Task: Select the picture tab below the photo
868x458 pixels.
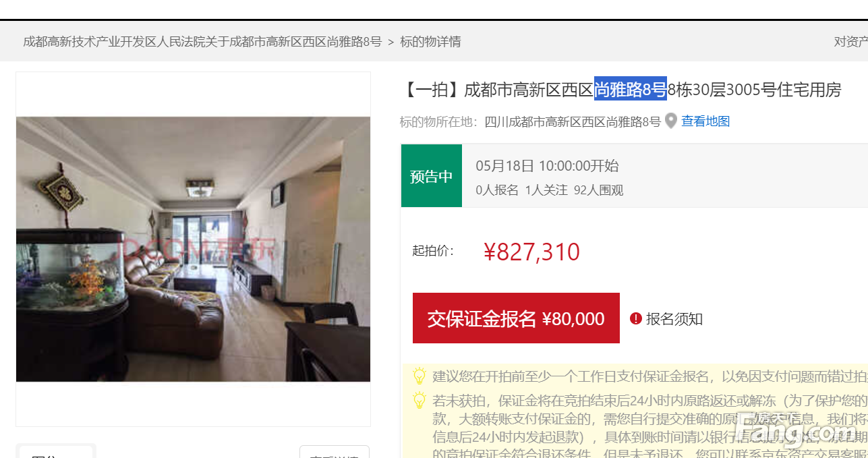Action: (x=55, y=451)
